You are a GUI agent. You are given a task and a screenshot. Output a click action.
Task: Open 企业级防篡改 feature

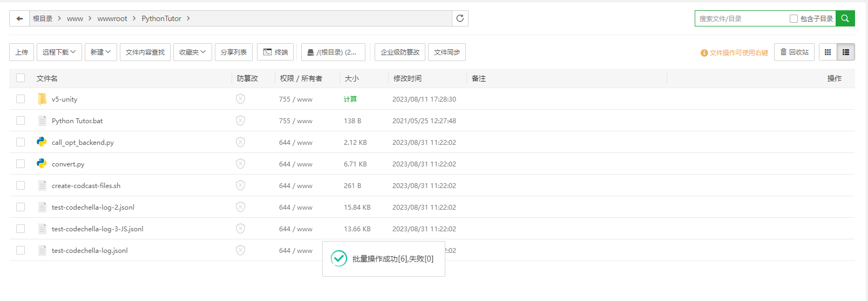pos(400,52)
